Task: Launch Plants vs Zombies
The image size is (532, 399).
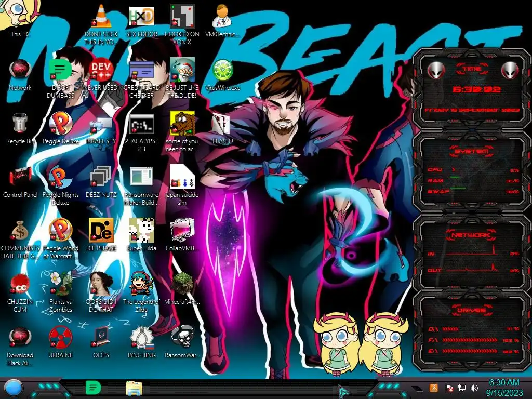Action: 60,284
